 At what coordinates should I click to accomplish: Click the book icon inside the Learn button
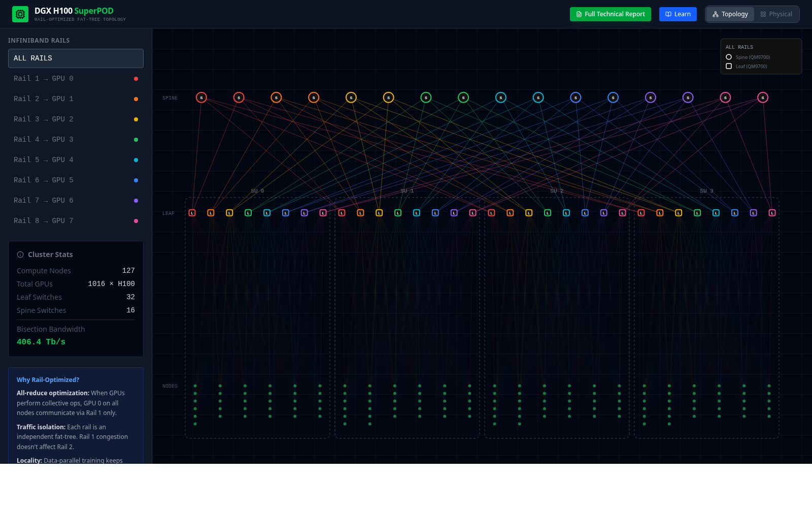coord(669,14)
